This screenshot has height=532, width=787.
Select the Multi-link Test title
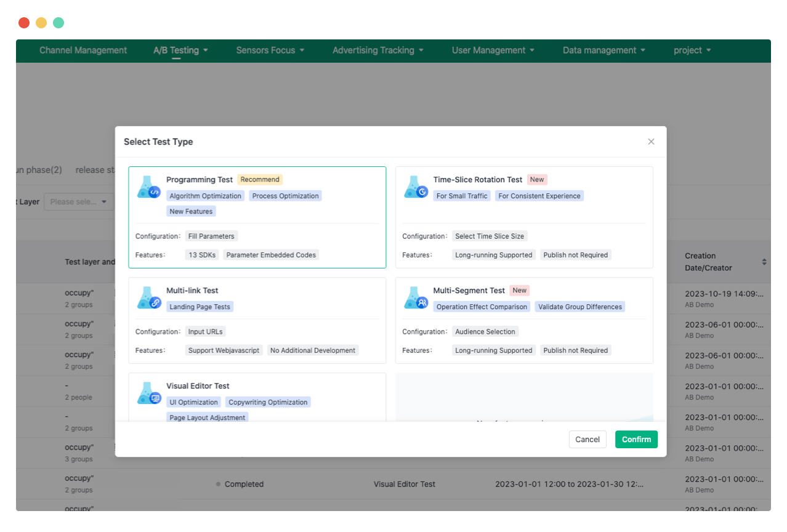click(x=192, y=291)
